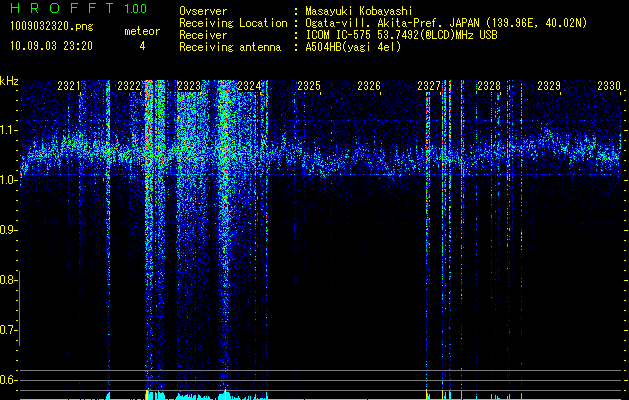Image resolution: width=629 pixels, height=400 pixels.
Task: Click the 2326 time marker
Action: click(369, 85)
